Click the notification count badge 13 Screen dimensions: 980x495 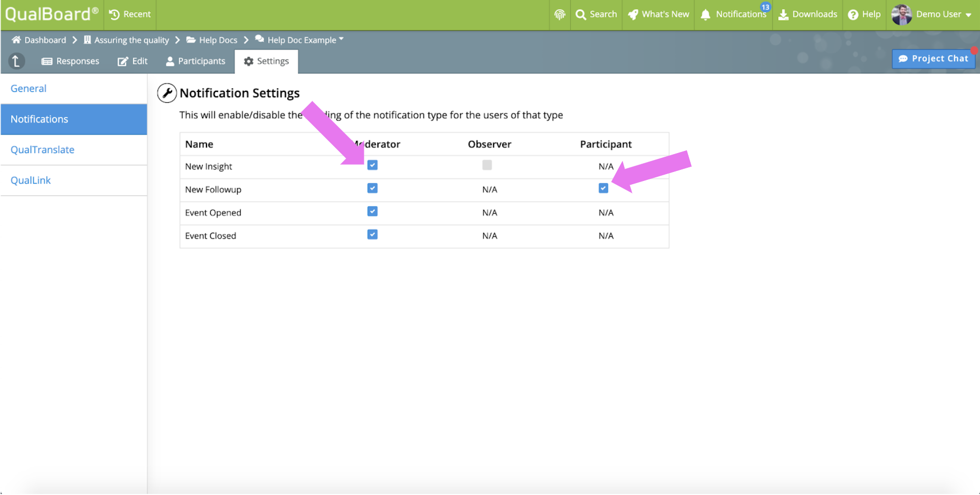pos(766,7)
